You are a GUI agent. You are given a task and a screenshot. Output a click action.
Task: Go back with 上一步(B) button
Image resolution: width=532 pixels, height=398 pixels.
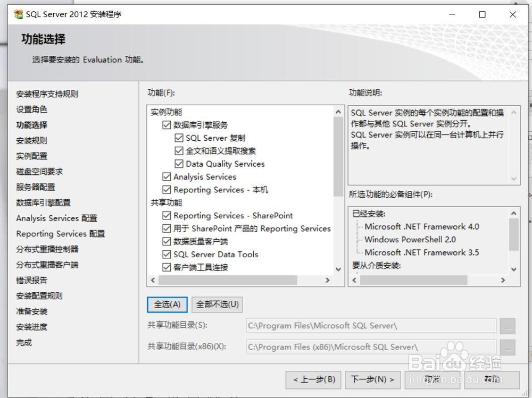pyautogui.click(x=314, y=379)
